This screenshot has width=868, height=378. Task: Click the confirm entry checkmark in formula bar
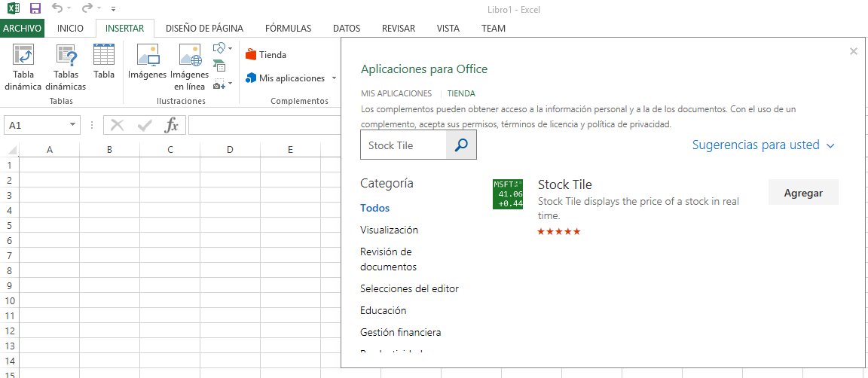145,125
